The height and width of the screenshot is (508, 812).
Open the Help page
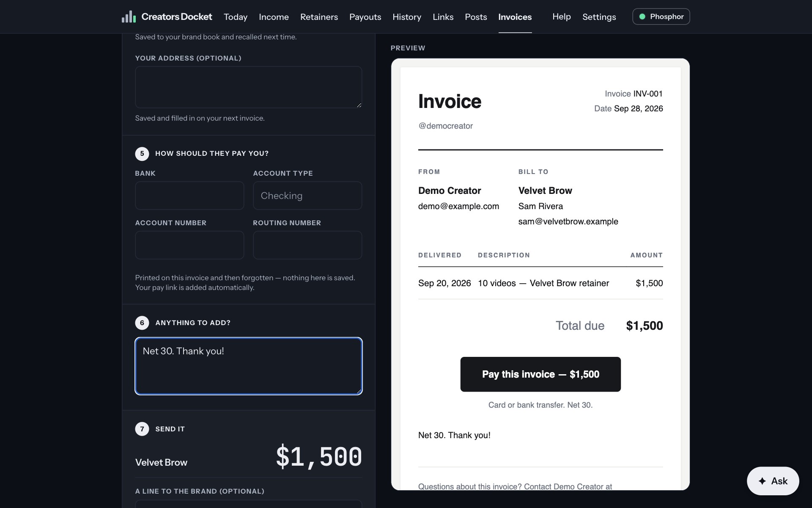coord(561,17)
